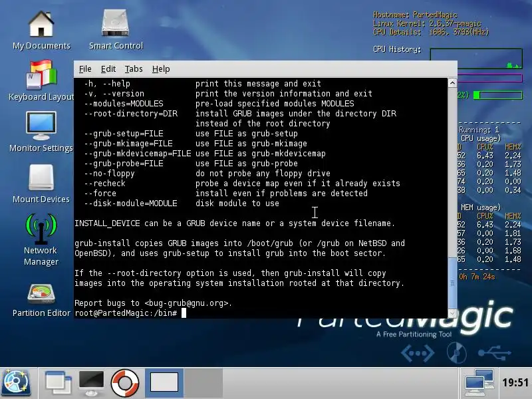532x399 pixels.
Task: Open the monitor icon in the taskbar
Action: click(91, 383)
